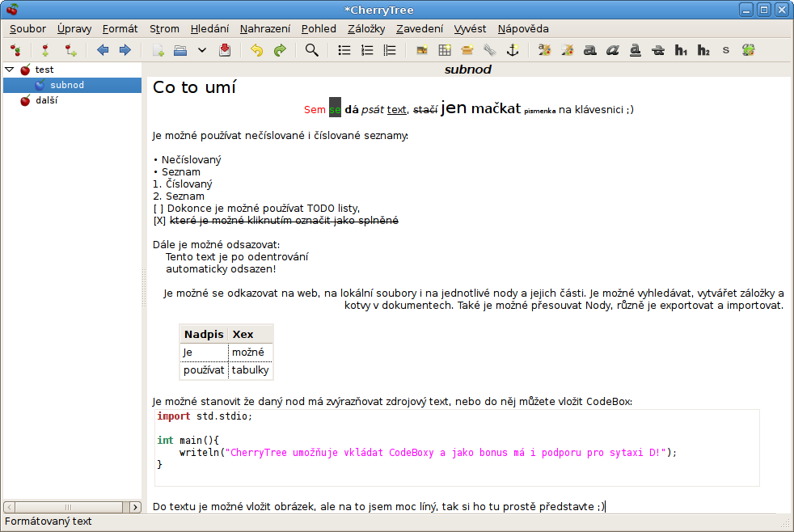
Task: Click the tree node info cherries icon
Action: (x=15, y=50)
